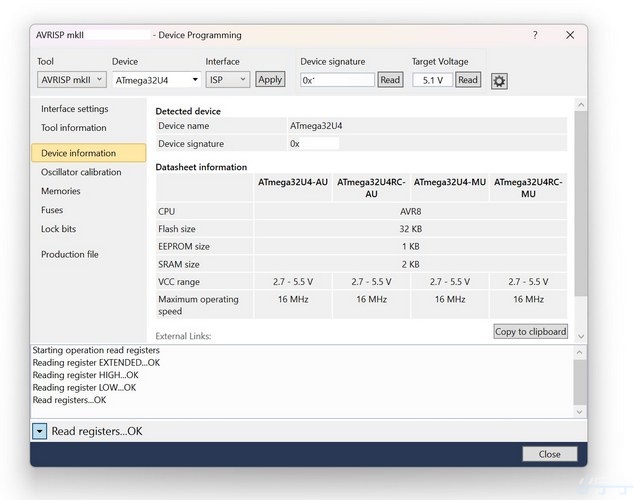
Task: Switch to the Memories page
Action: [x=61, y=191]
